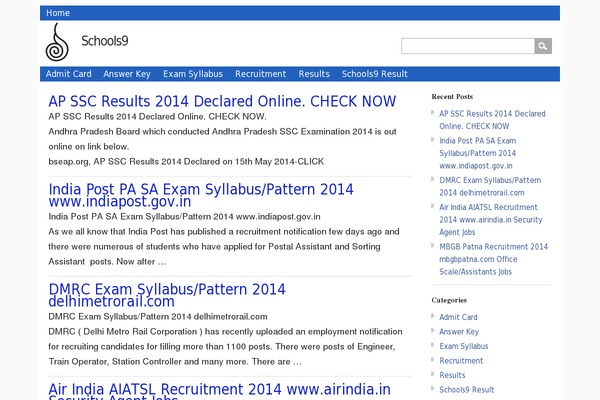The width and height of the screenshot is (600, 400).
Task: Open DMRC Exam Syllabus link in Recent Posts
Action: [x=490, y=186]
